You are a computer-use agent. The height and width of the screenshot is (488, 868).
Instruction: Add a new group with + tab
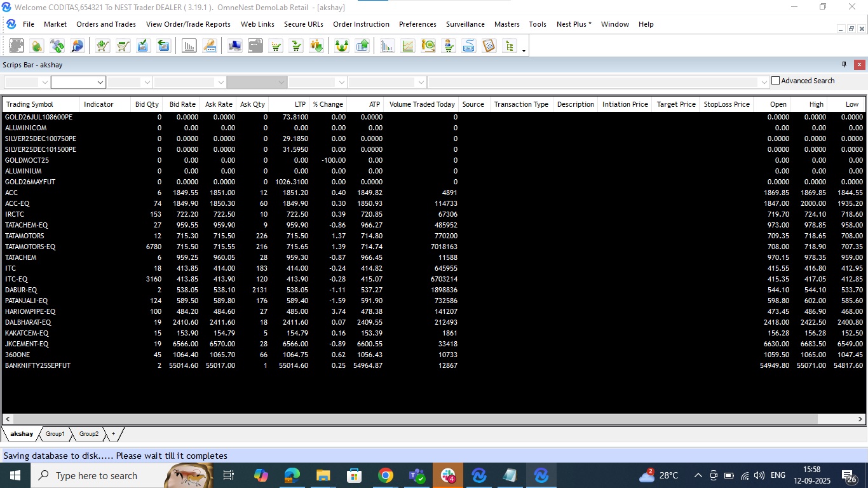coord(114,434)
